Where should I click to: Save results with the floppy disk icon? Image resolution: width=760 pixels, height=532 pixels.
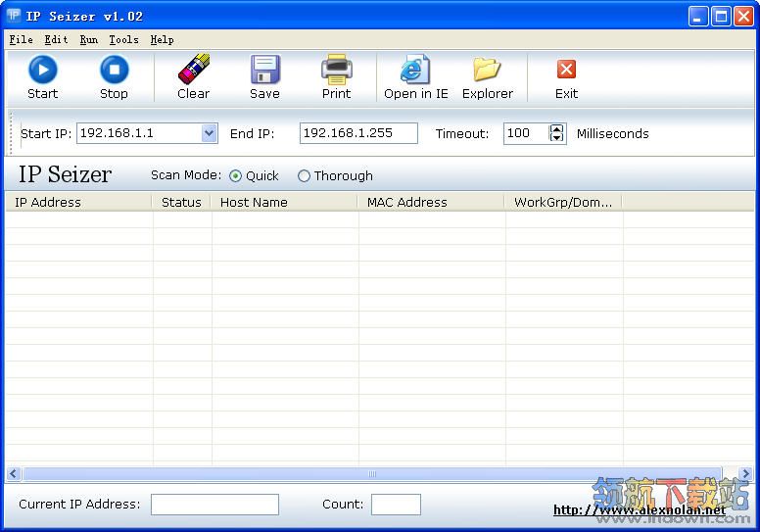(264, 70)
